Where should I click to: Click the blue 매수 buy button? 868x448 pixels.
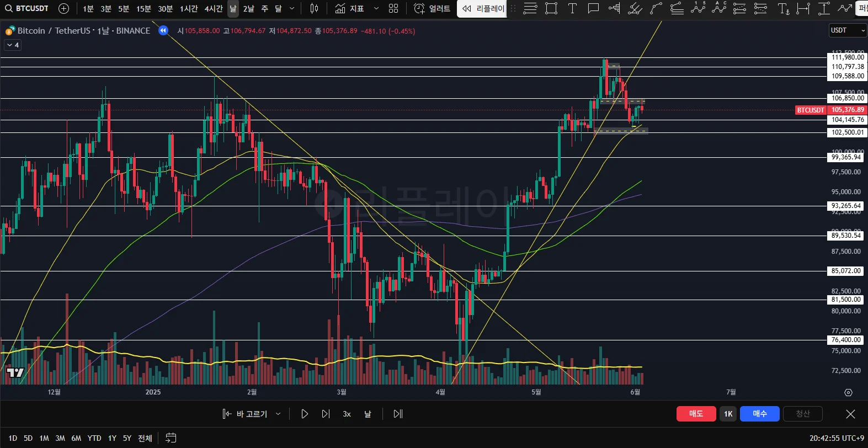click(x=760, y=414)
